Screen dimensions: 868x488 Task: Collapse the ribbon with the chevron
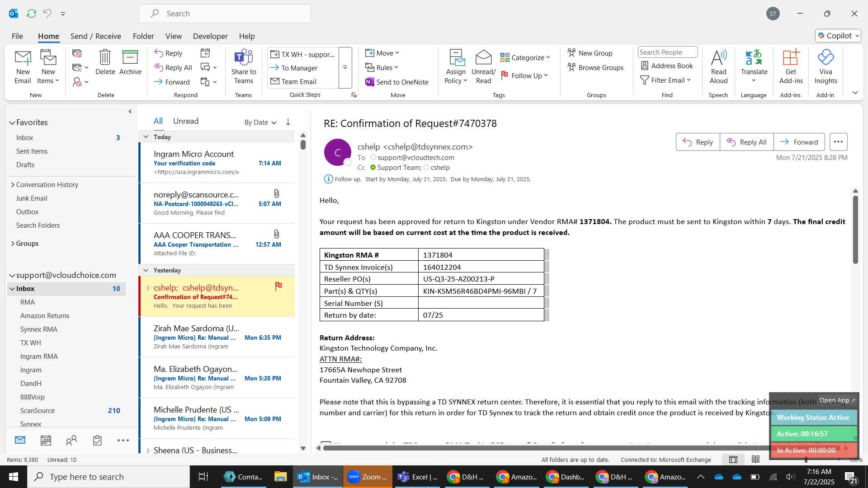(855, 93)
